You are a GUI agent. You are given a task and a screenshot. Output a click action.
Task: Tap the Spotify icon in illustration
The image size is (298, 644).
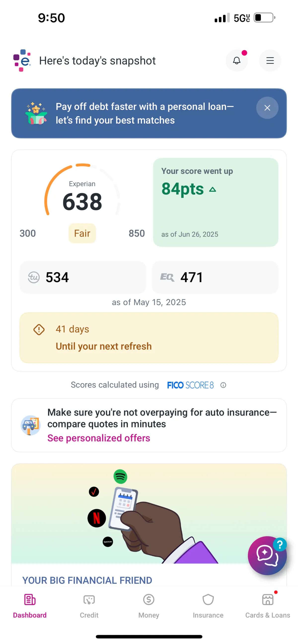click(120, 477)
